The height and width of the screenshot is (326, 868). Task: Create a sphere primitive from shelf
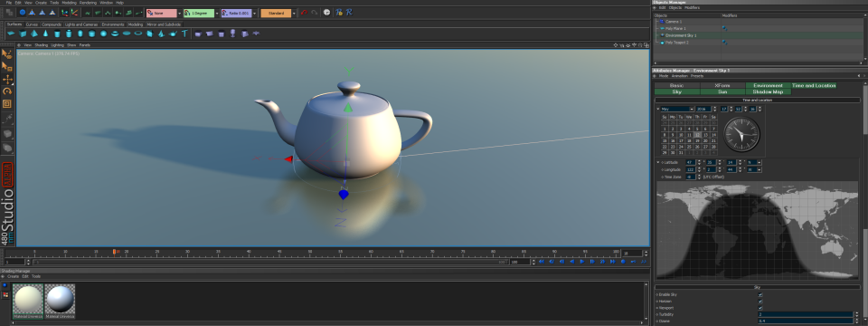[x=103, y=34]
